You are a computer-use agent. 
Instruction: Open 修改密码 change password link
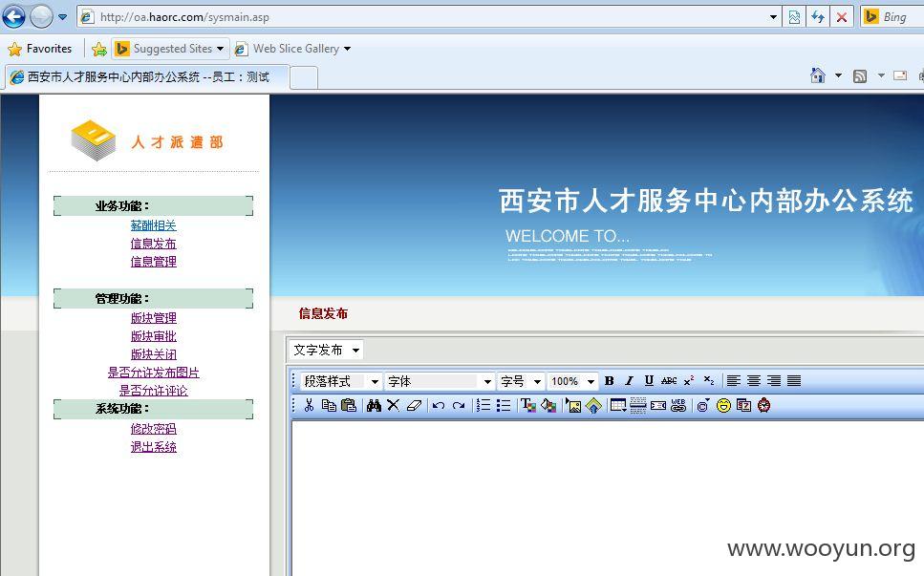153,428
